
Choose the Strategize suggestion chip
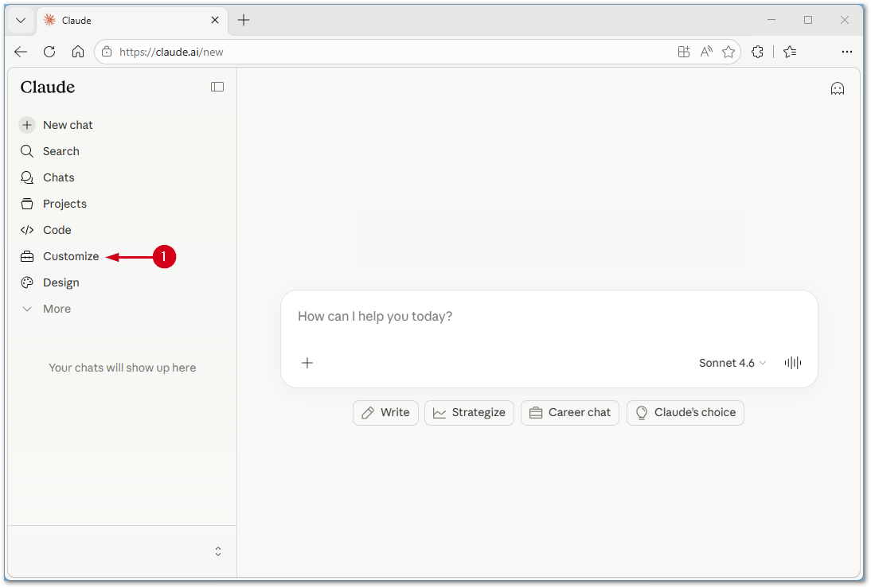click(470, 412)
